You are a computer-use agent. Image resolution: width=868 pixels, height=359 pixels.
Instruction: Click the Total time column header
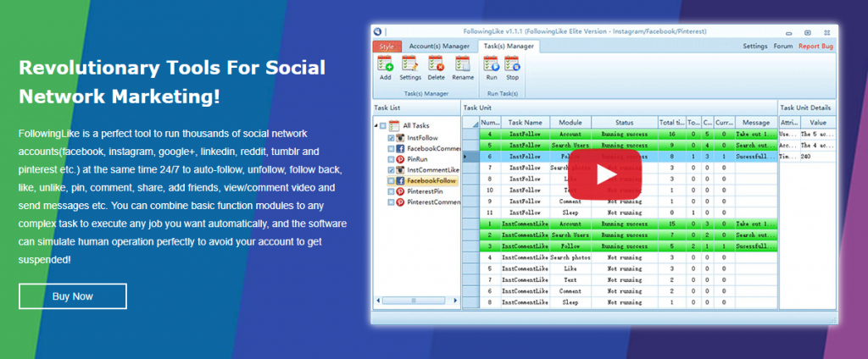[671, 123]
